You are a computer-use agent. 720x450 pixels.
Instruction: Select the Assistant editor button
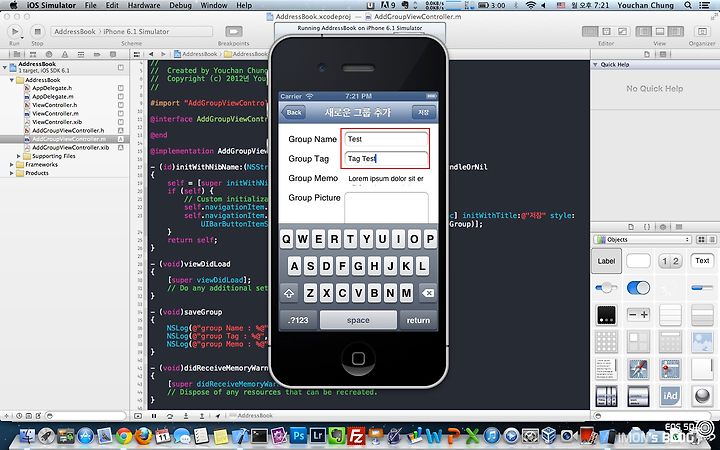606,31
